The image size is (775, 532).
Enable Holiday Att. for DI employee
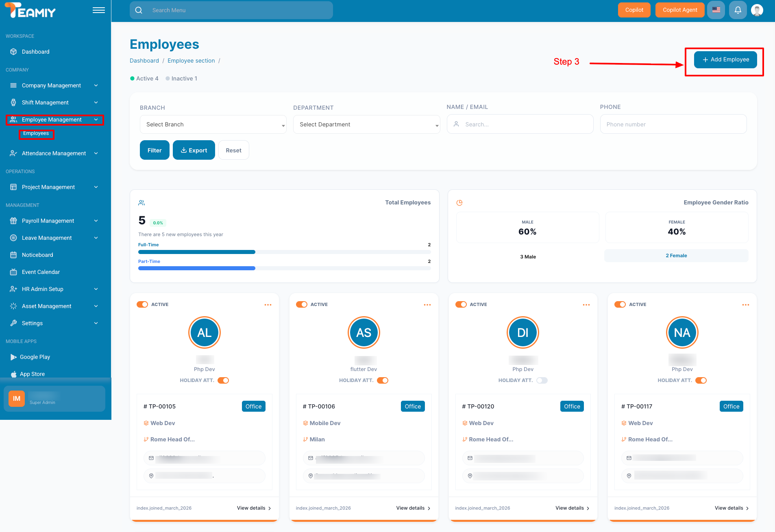tap(542, 380)
